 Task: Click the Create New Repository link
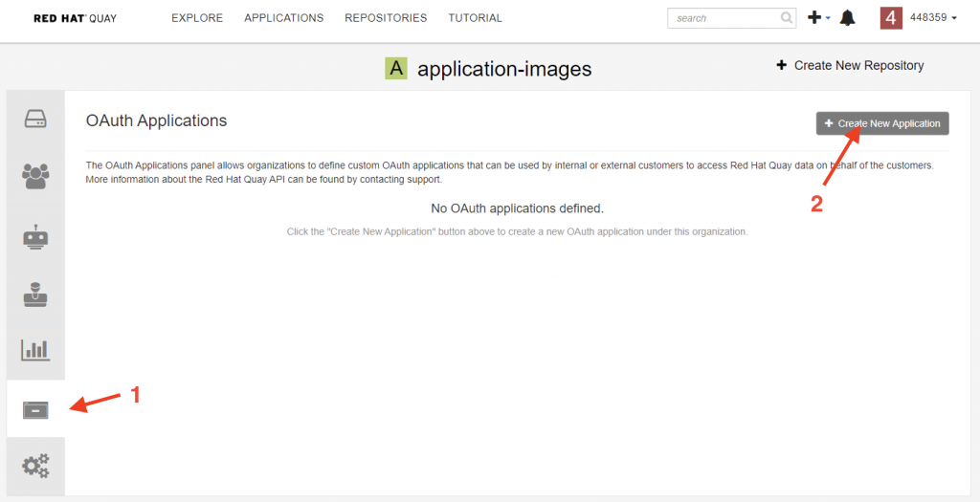pyautogui.click(x=850, y=65)
